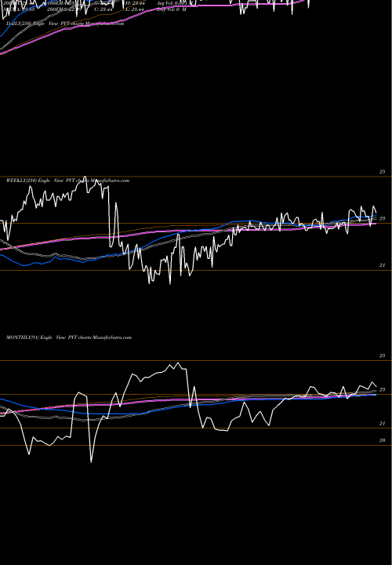Screen dimensions: 392x565
Task: Click the 'Avg Vol' reading
Action: pos(172,3)
